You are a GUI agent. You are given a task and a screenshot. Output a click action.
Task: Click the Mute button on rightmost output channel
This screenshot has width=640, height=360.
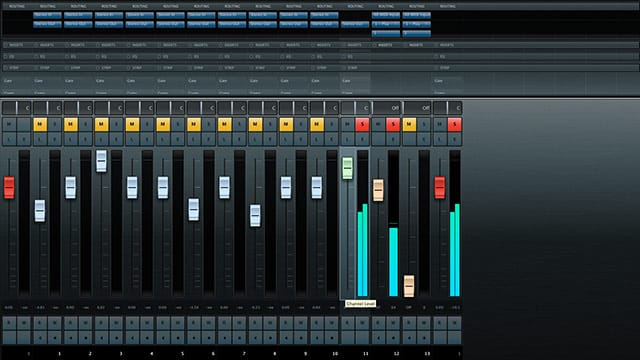click(x=440, y=124)
